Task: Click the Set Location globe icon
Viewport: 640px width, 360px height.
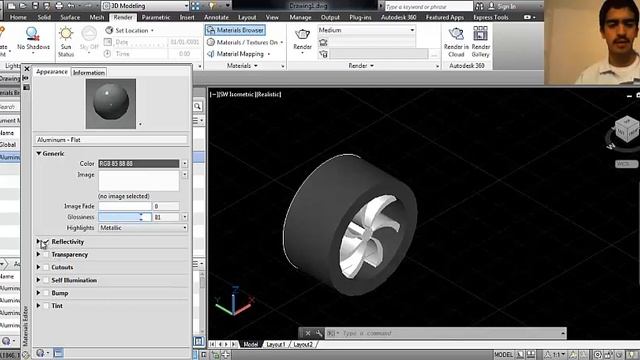Action: (x=109, y=30)
